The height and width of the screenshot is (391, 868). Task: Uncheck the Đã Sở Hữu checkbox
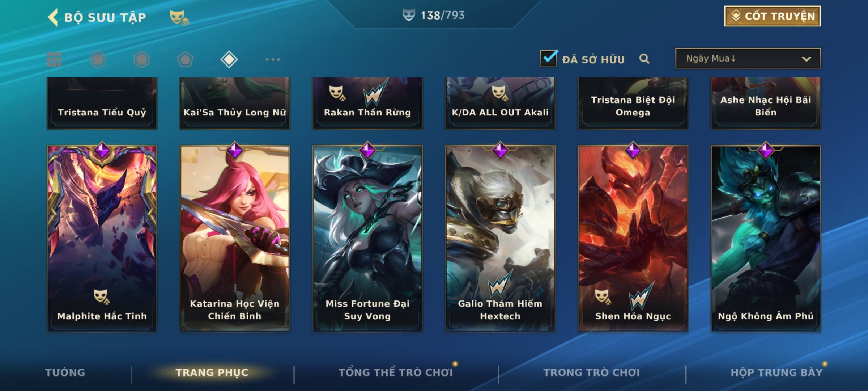tap(549, 58)
